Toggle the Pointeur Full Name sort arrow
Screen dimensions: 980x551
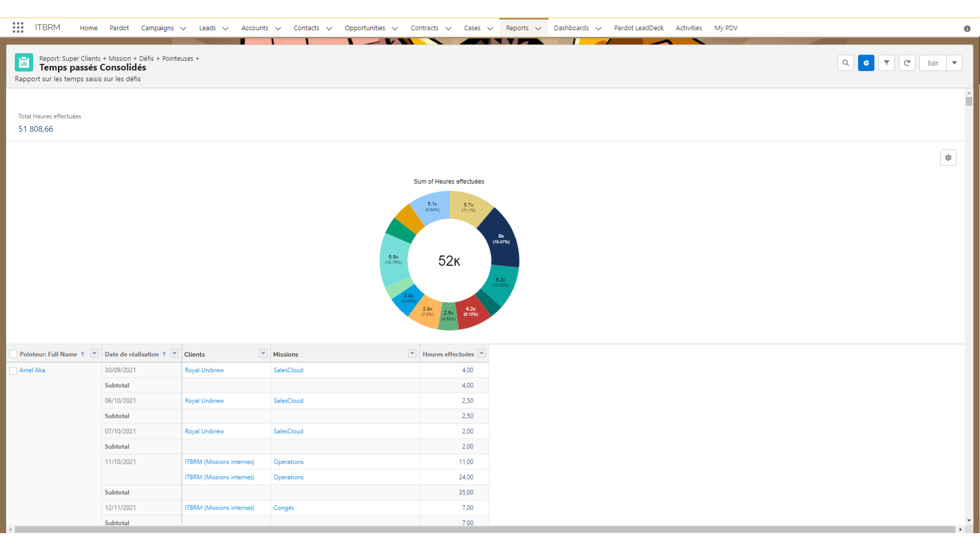82,354
